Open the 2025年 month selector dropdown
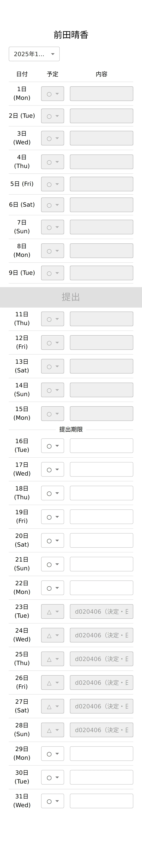 click(34, 54)
